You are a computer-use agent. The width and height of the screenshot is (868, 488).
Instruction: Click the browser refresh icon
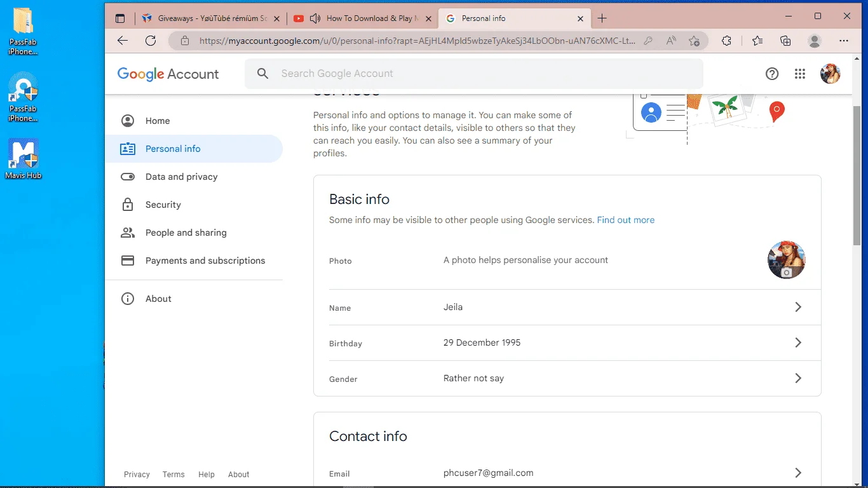151,41
